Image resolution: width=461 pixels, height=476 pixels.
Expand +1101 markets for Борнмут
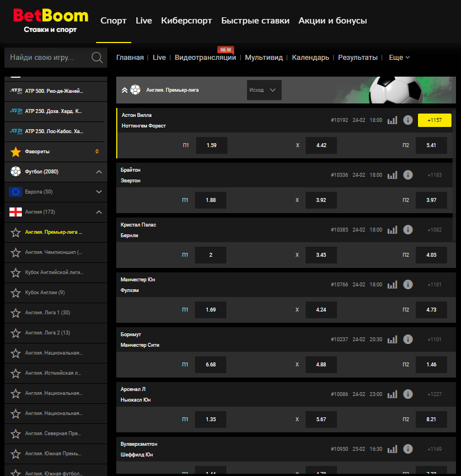click(x=435, y=340)
